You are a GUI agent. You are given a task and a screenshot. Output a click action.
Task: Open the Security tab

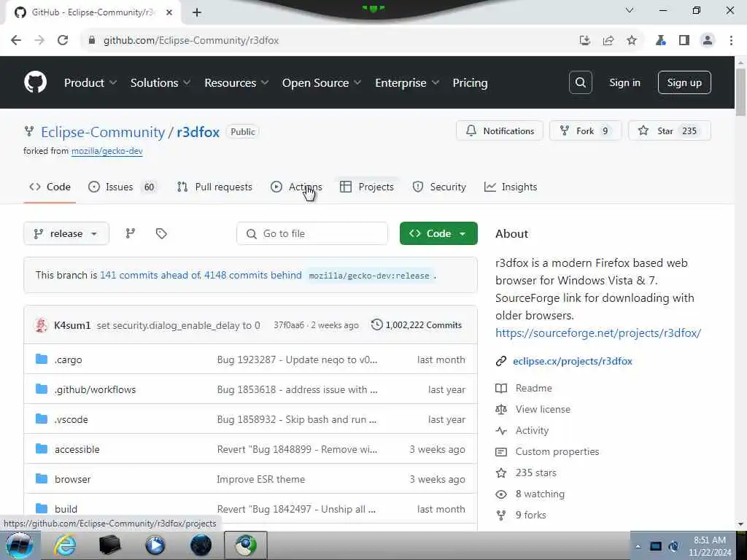coord(439,187)
